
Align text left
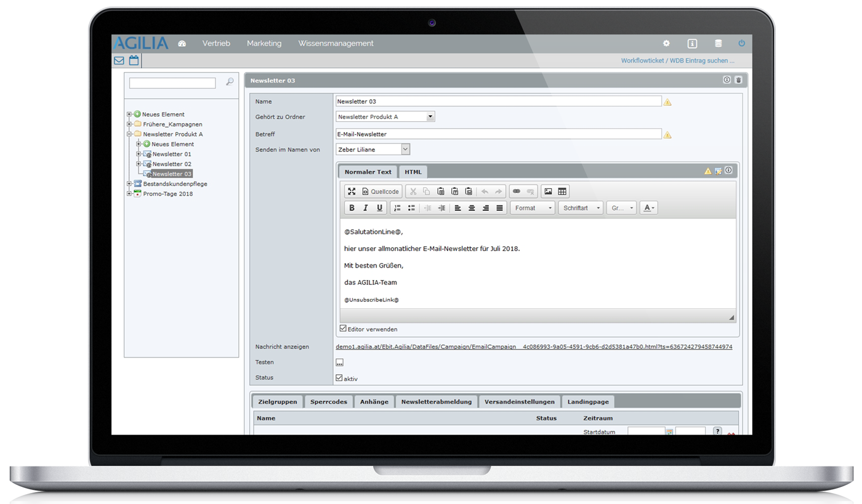(x=458, y=208)
